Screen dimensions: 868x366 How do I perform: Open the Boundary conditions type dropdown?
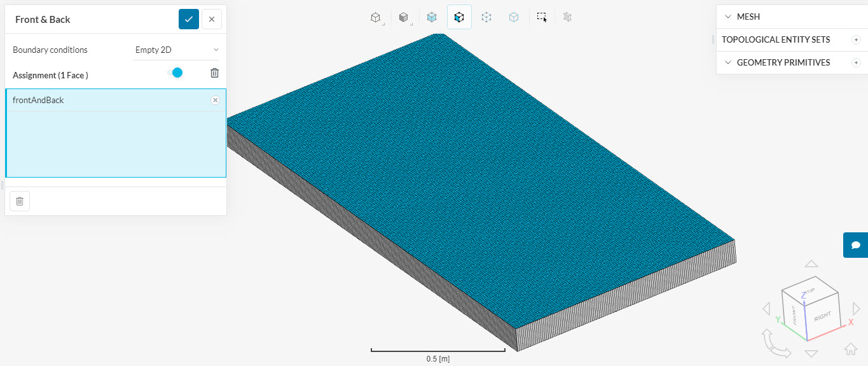[x=176, y=50]
